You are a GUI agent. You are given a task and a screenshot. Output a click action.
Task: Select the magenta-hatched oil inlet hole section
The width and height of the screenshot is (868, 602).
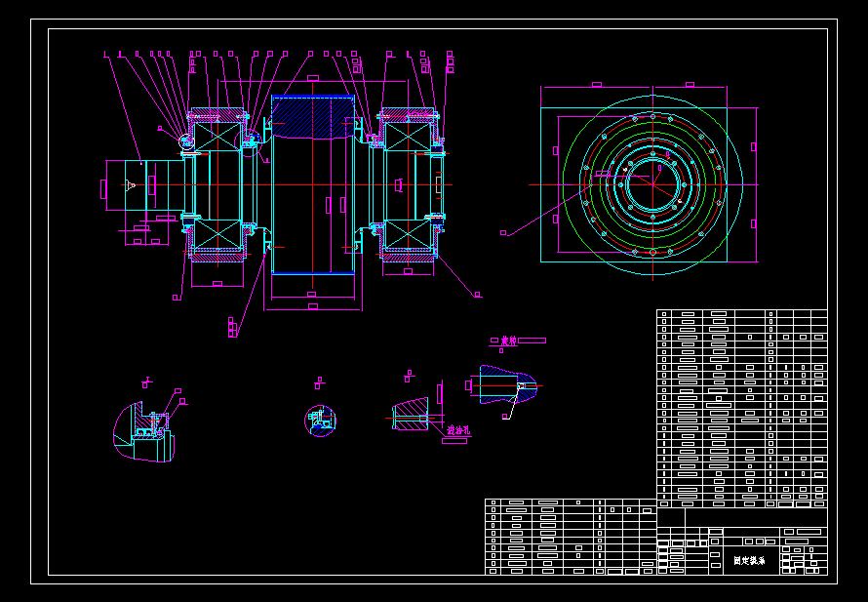point(410,414)
